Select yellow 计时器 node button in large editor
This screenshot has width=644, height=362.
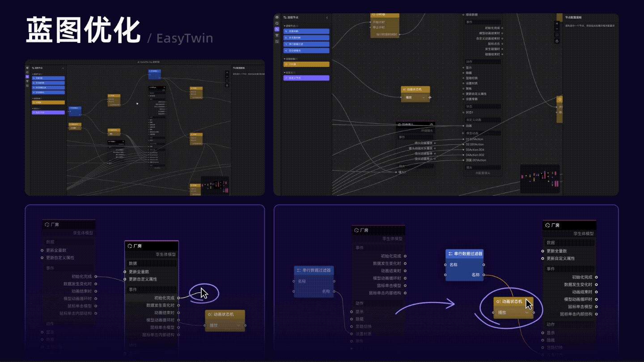(306, 64)
